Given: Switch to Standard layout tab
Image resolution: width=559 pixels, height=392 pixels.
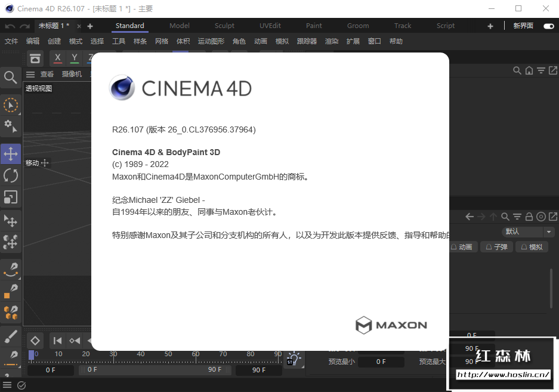Looking at the screenshot, I should tap(130, 26).
